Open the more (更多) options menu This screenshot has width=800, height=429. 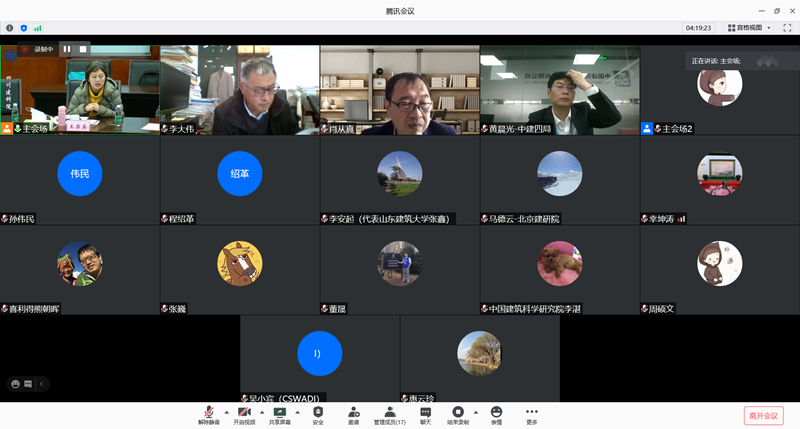(531, 414)
